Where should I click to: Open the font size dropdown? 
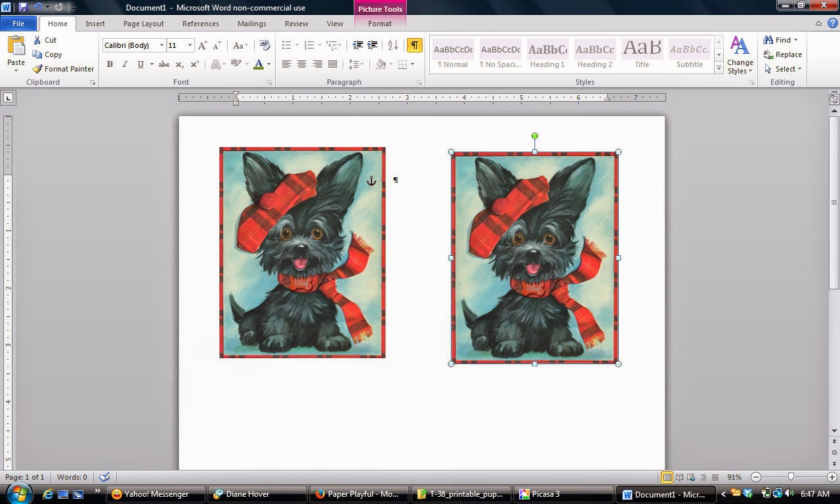coord(190,45)
